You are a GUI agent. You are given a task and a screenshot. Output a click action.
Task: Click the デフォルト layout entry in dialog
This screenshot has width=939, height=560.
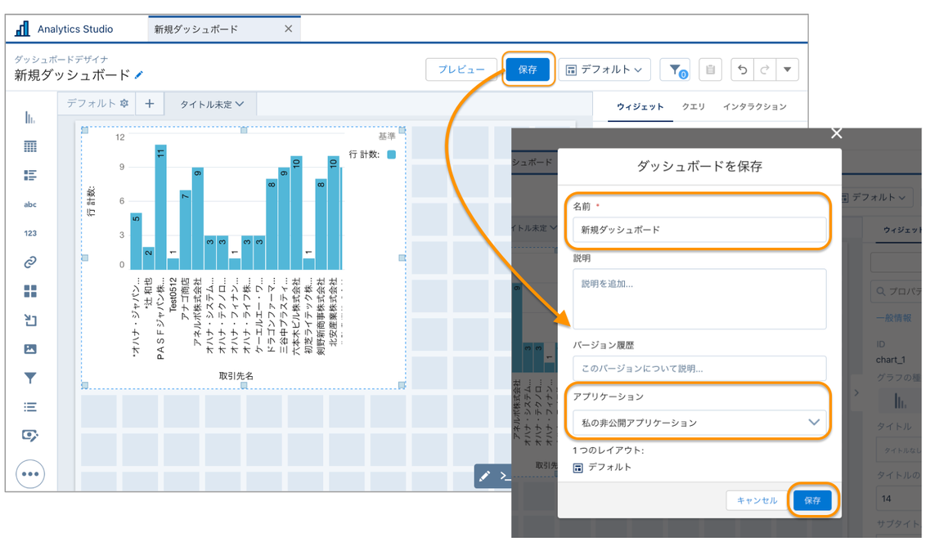(x=603, y=468)
